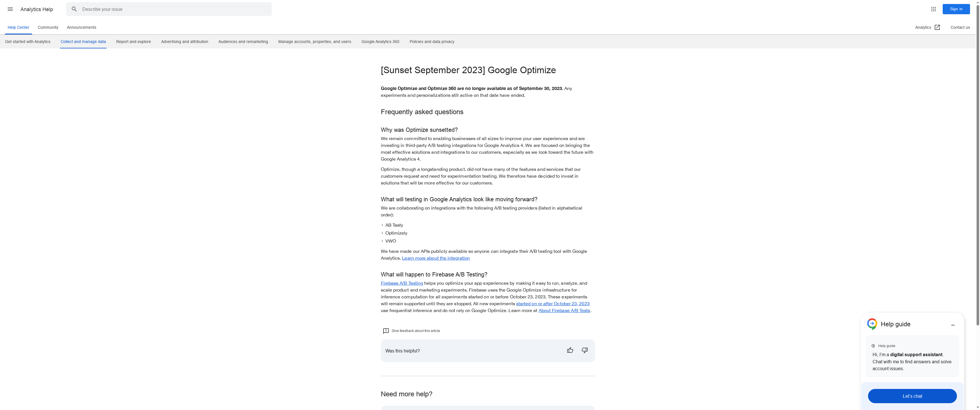980x410 pixels.
Task: Collapse the Help guide chat panel
Action: pyautogui.click(x=953, y=325)
